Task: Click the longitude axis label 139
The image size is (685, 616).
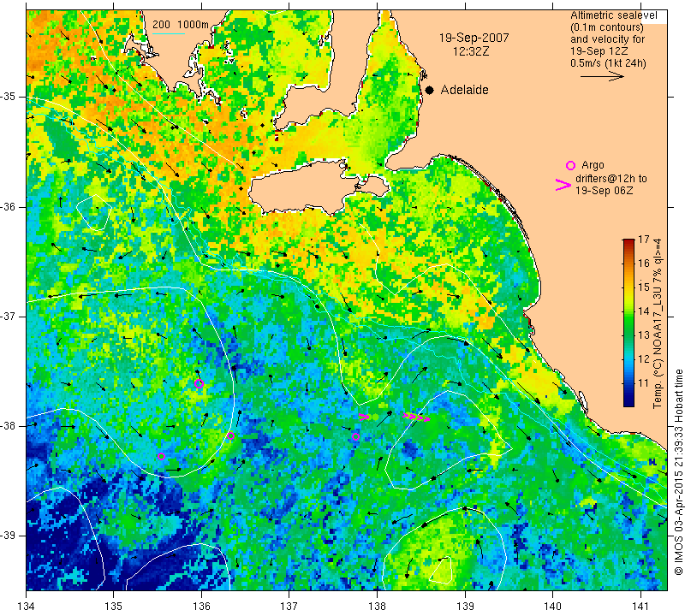Action: [x=465, y=607]
